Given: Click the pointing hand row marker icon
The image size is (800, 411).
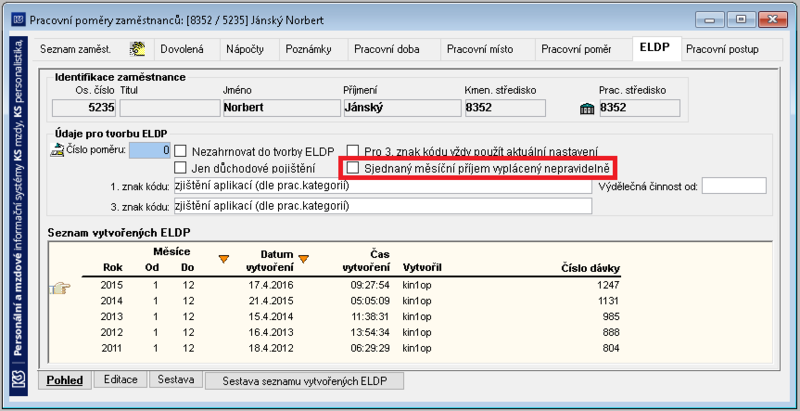Looking at the screenshot, I should coord(60,289).
